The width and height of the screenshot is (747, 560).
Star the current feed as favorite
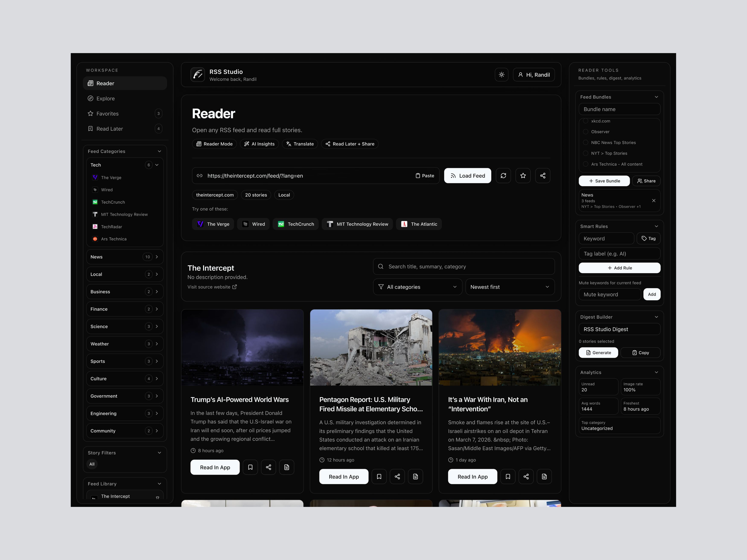(x=523, y=176)
